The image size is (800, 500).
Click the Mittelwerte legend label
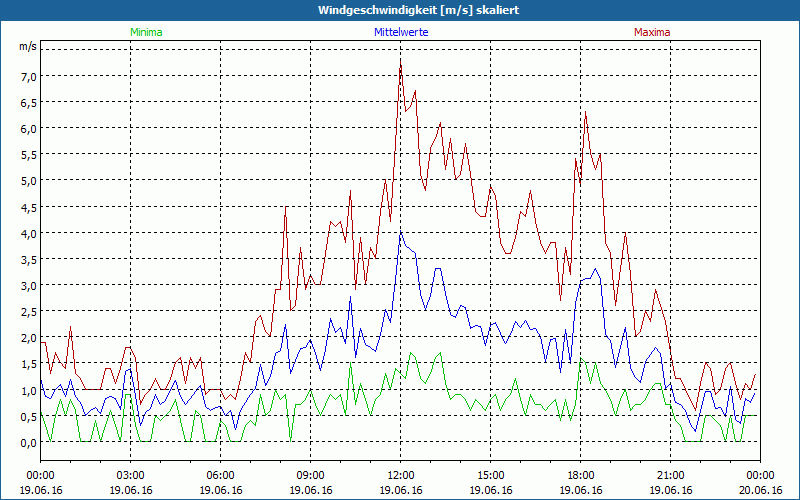pos(401,32)
